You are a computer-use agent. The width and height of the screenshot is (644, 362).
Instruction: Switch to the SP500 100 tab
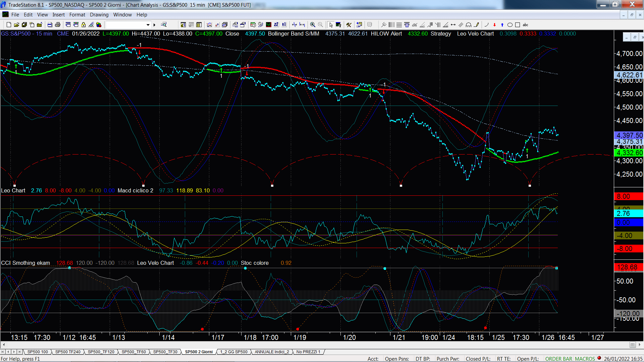tap(38, 352)
